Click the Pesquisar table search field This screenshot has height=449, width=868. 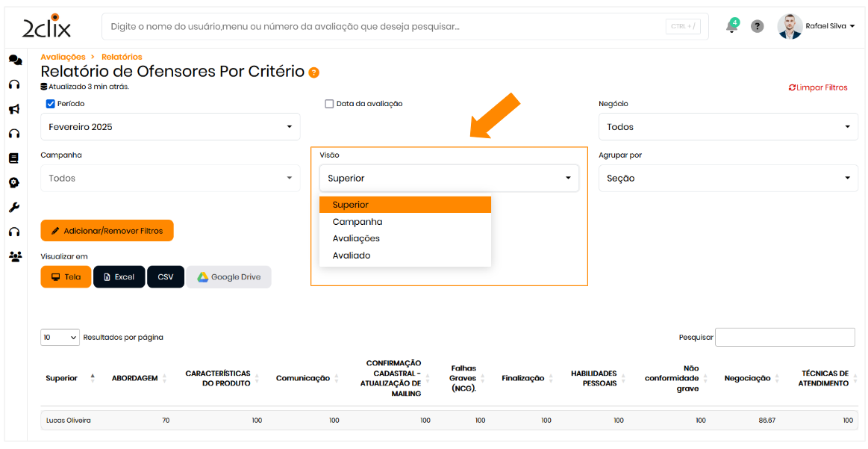(x=784, y=337)
